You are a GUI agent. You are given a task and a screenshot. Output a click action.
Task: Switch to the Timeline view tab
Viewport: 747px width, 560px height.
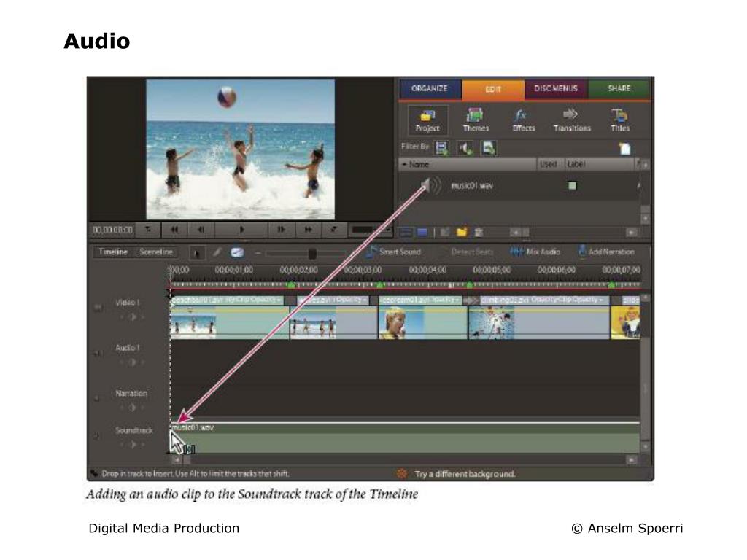[x=113, y=252]
